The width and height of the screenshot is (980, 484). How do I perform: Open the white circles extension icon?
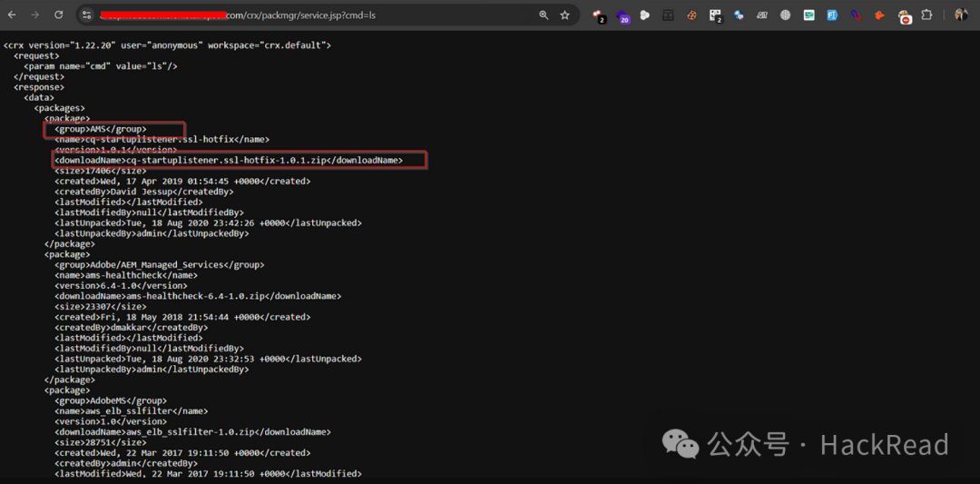click(645, 15)
